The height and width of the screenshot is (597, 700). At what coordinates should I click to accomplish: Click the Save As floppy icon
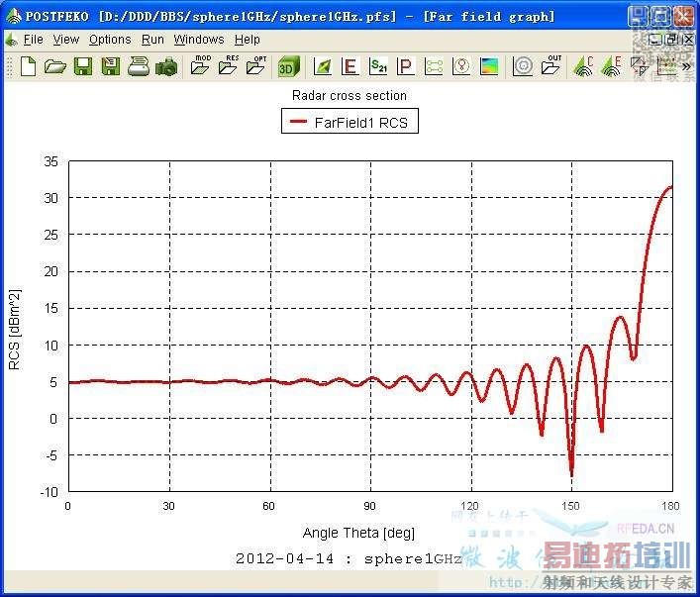point(111,67)
